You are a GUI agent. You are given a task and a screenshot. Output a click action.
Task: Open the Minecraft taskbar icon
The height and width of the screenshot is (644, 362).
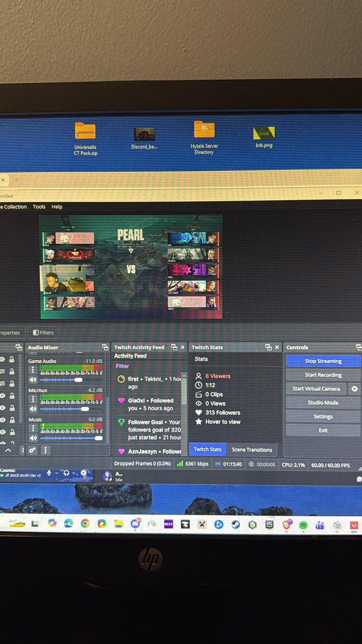[202, 524]
